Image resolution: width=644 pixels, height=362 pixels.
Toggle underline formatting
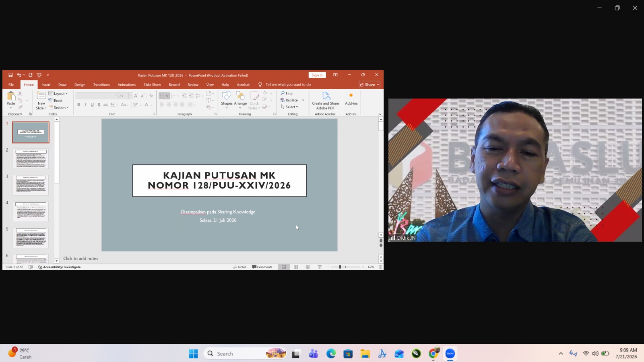pyautogui.click(x=92, y=105)
